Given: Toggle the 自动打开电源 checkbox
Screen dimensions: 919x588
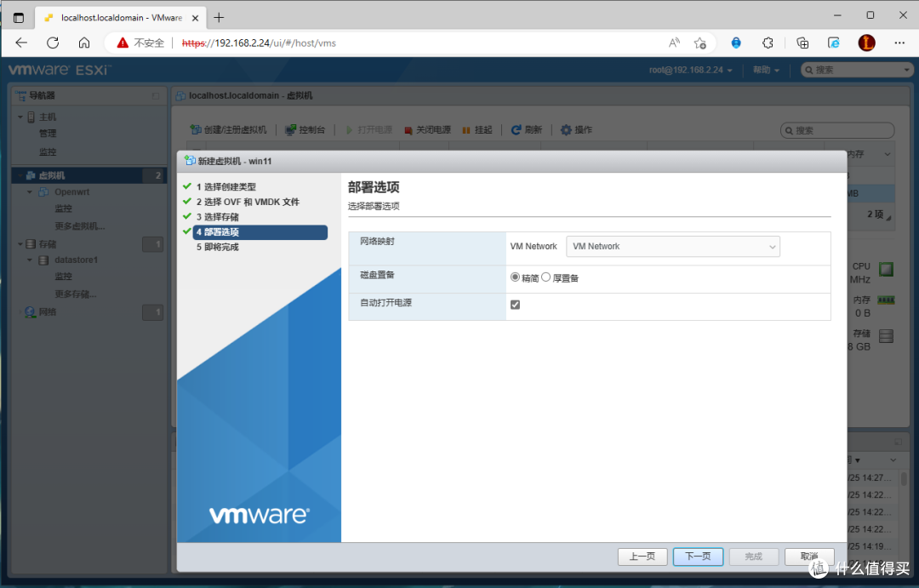Looking at the screenshot, I should pos(515,305).
